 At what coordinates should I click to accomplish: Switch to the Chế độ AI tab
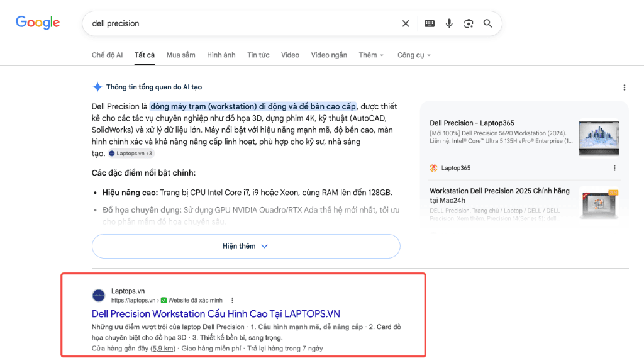click(x=107, y=55)
